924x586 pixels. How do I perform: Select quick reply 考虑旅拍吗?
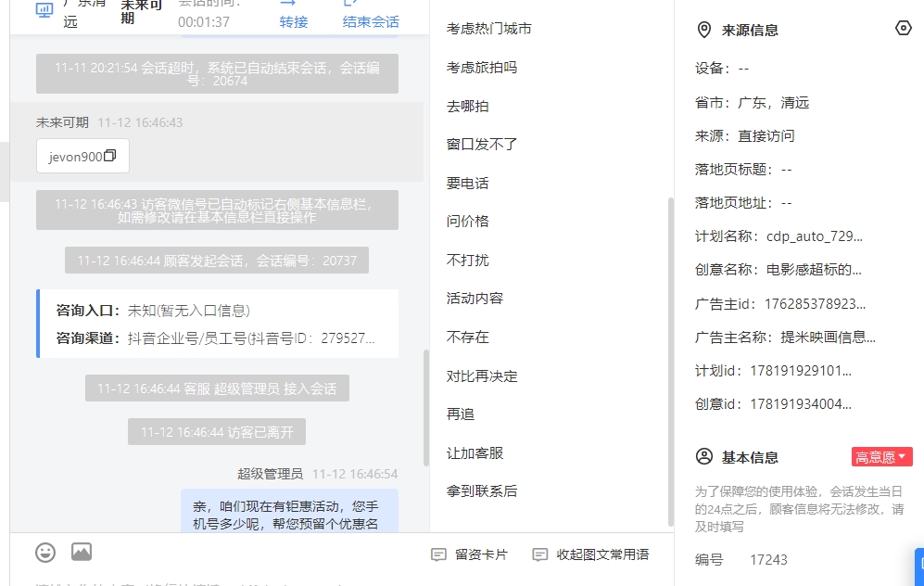[x=482, y=68]
